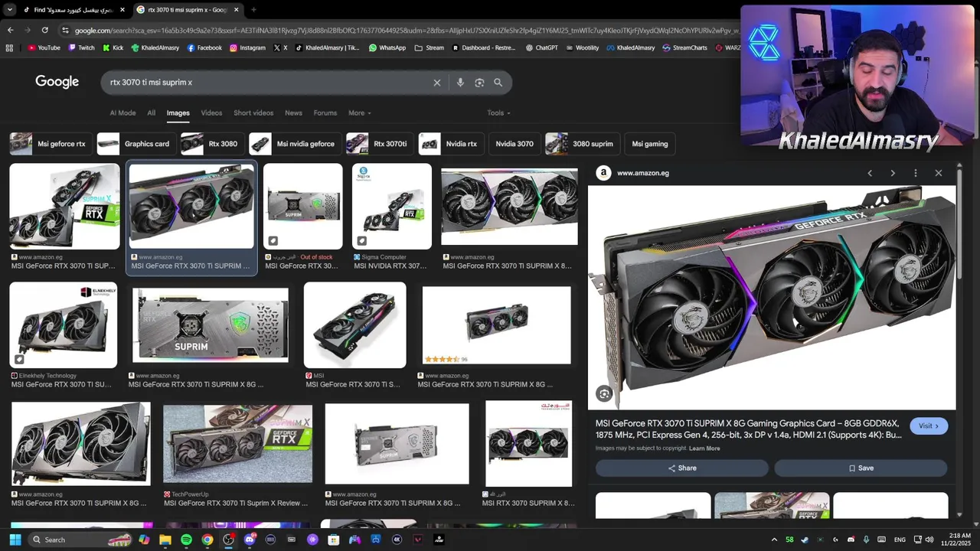Filter by the Msi nvidia geforce chip
This screenshot has height=551, width=980.
tap(295, 144)
